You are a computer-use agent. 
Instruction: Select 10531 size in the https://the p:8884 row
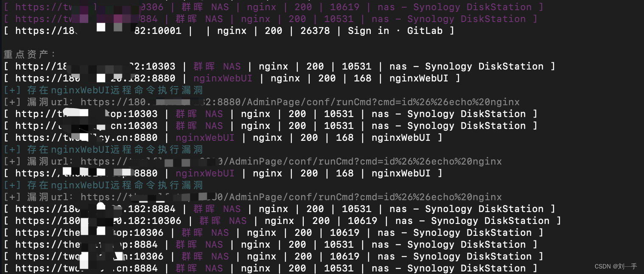[339, 245]
